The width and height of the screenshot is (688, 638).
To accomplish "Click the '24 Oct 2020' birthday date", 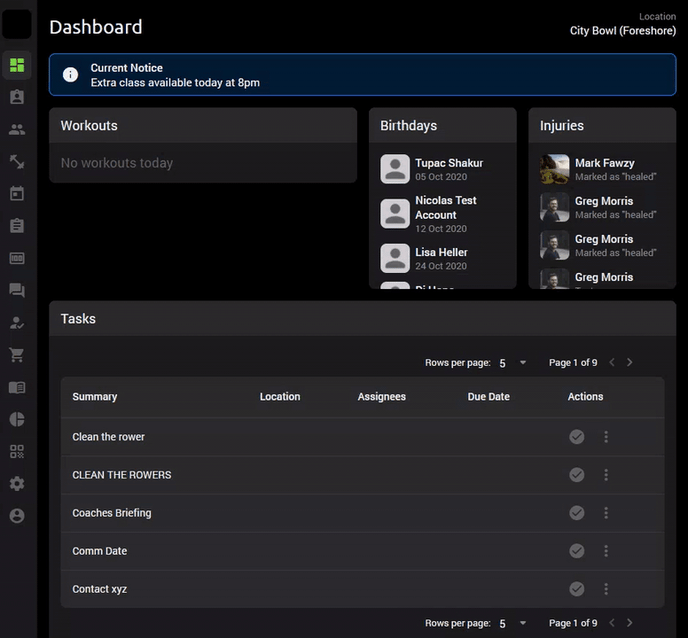I will pyautogui.click(x=441, y=266).
